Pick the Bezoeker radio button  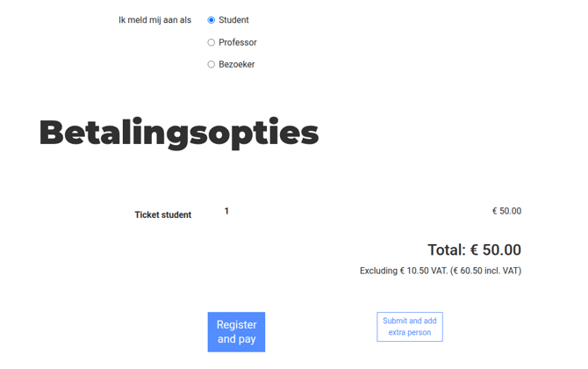(212, 64)
